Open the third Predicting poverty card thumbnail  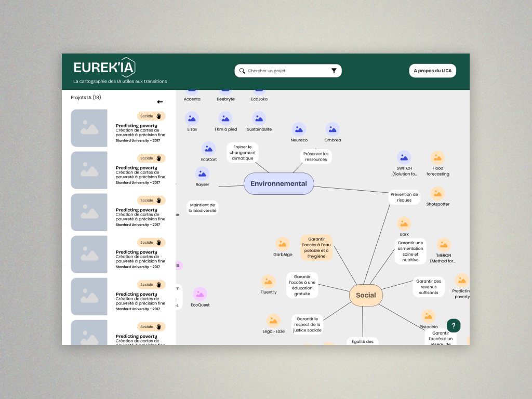click(x=89, y=212)
